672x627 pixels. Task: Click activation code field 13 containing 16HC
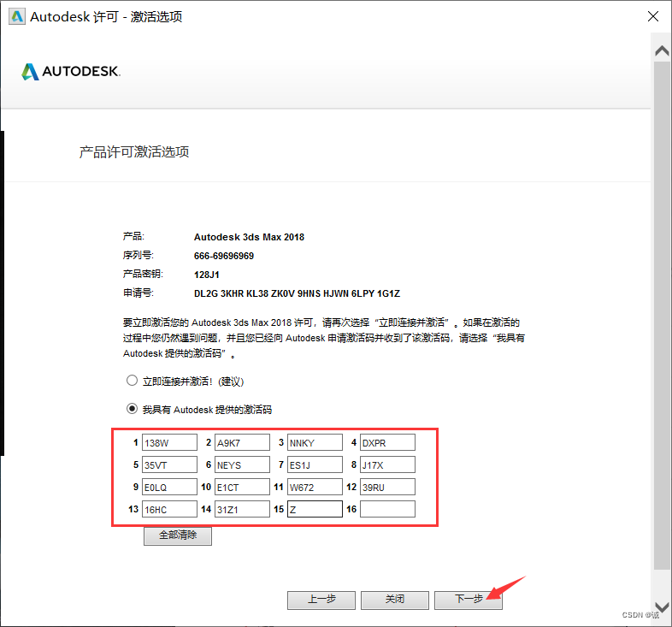pos(170,510)
